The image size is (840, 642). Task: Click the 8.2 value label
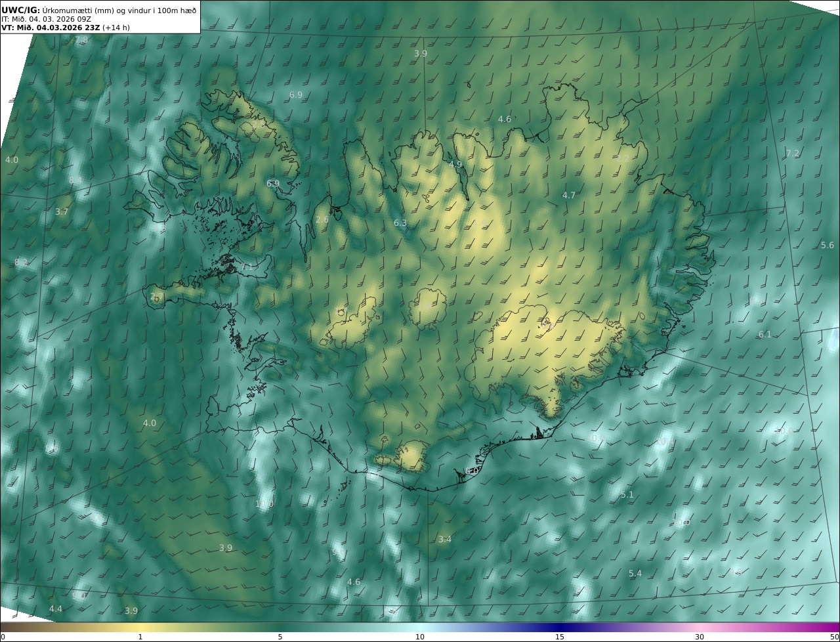tap(21, 263)
